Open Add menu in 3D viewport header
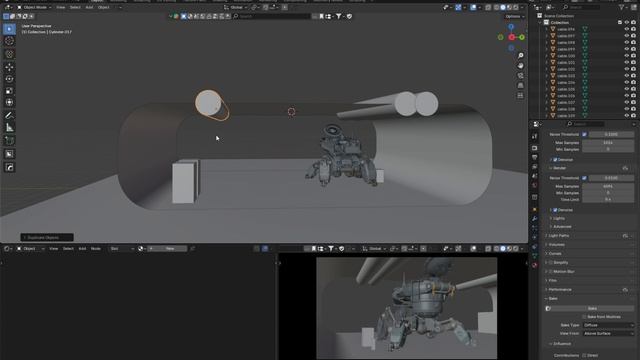 89,7
